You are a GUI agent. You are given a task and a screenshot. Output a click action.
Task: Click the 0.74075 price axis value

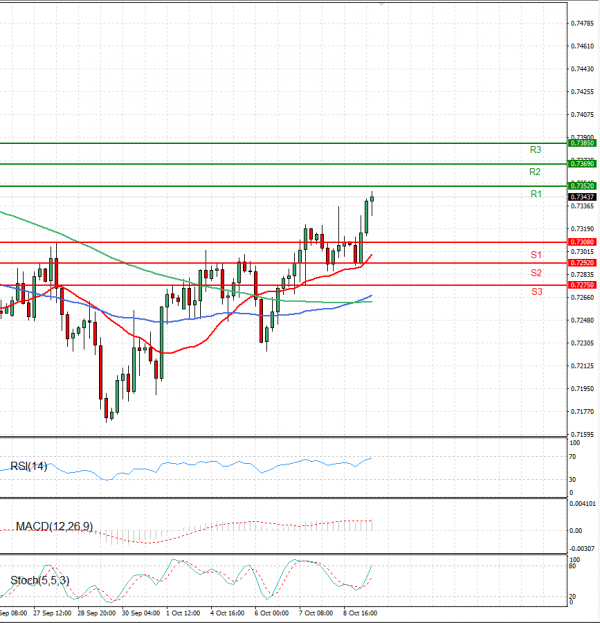point(582,114)
